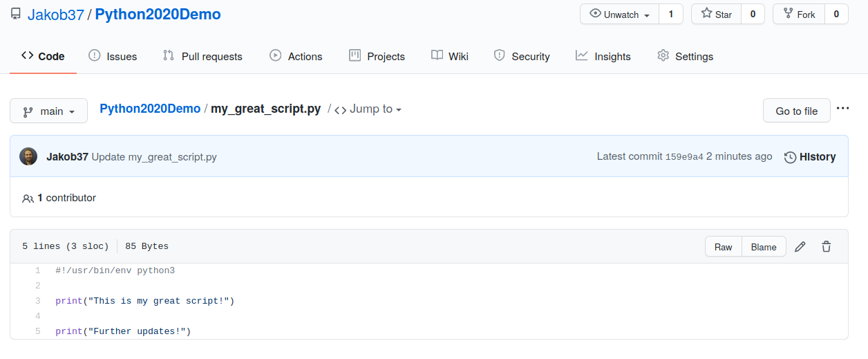Click line number 4

pyautogui.click(x=38, y=316)
